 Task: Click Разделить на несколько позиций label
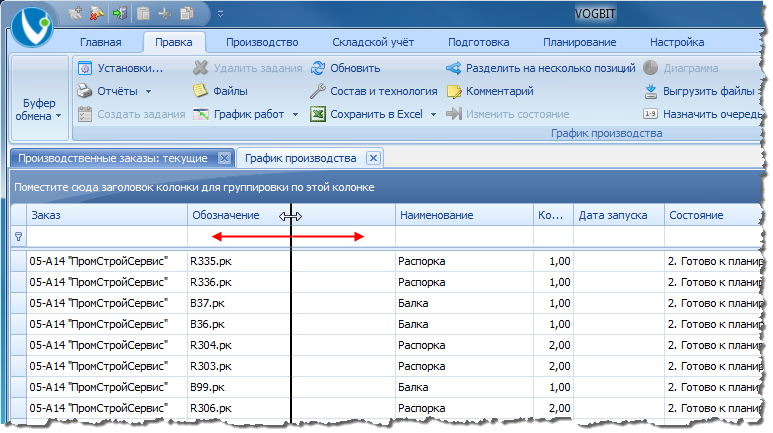click(551, 68)
